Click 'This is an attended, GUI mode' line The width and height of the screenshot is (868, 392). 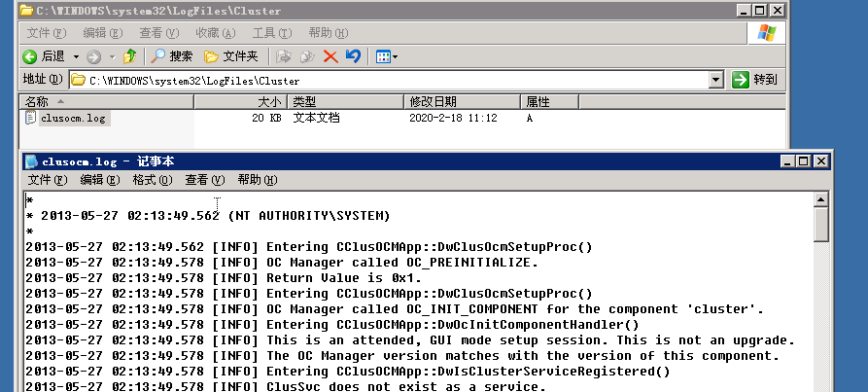pos(410,339)
